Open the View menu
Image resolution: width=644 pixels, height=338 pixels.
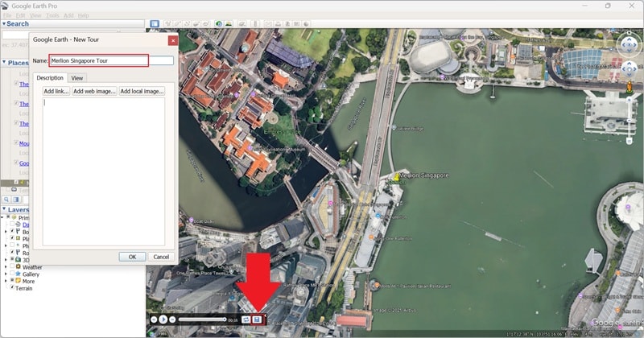[x=35, y=15]
